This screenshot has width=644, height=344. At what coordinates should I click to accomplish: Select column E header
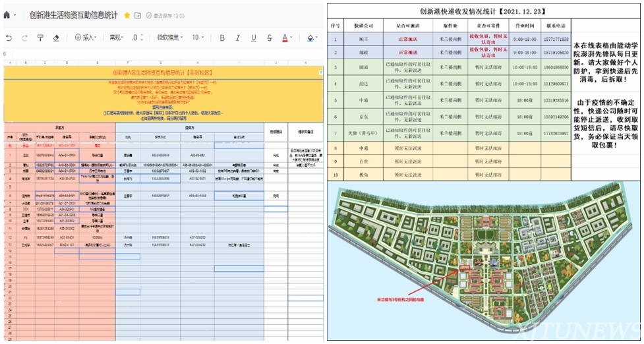(98, 63)
